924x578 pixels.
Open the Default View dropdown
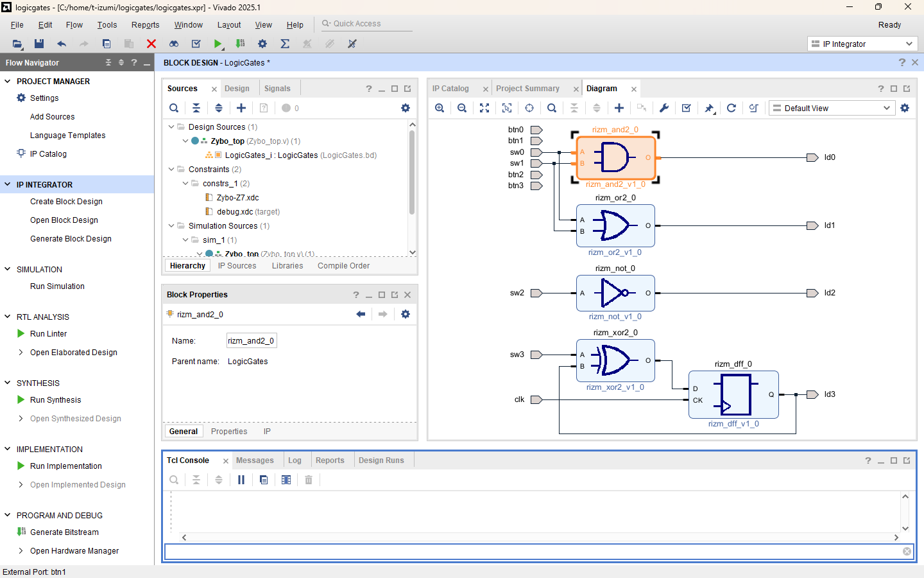[832, 108]
